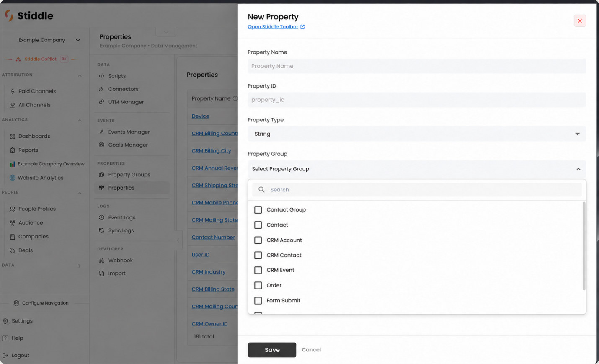Open the Property Type dropdown
Screen dimensions: 599x364
click(x=417, y=134)
